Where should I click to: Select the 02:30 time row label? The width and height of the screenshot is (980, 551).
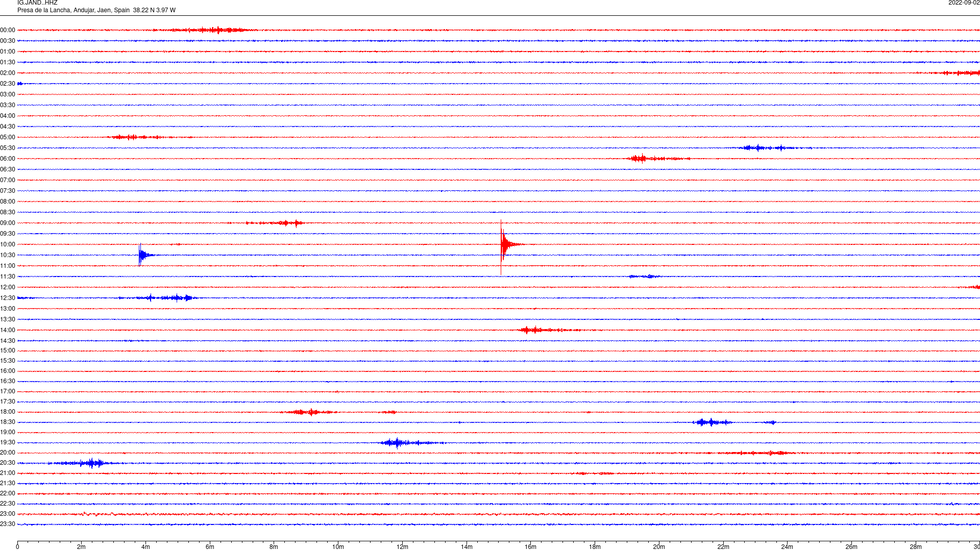[x=8, y=84]
